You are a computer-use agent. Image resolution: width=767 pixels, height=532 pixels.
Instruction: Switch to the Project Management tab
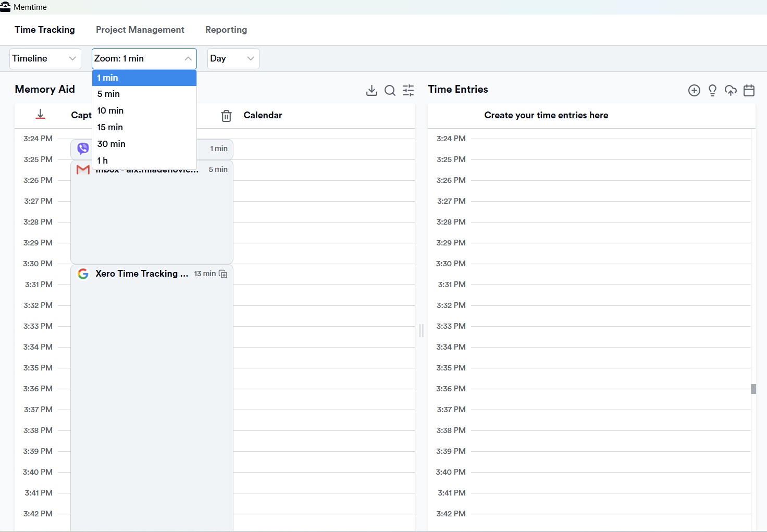point(140,30)
